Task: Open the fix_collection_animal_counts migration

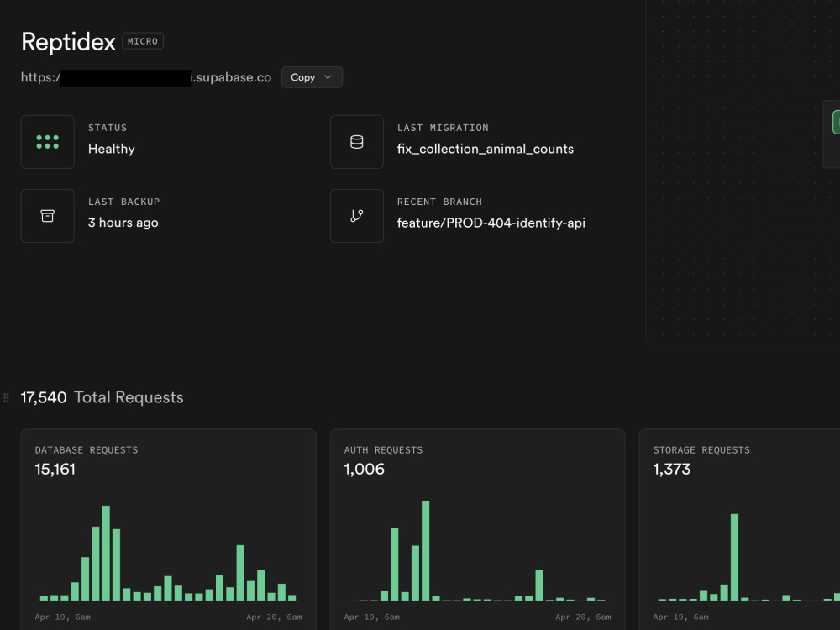Action: click(486, 149)
